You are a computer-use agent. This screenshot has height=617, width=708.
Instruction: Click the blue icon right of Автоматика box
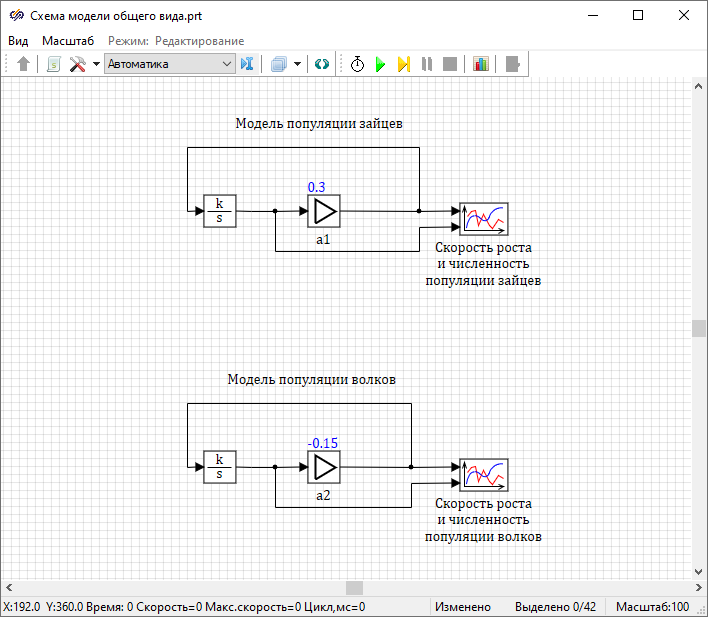[248, 64]
